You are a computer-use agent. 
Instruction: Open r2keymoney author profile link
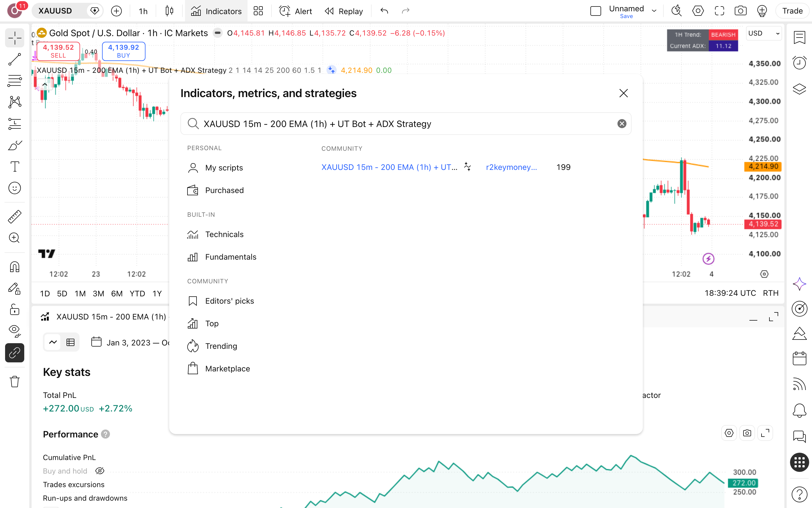(511, 167)
